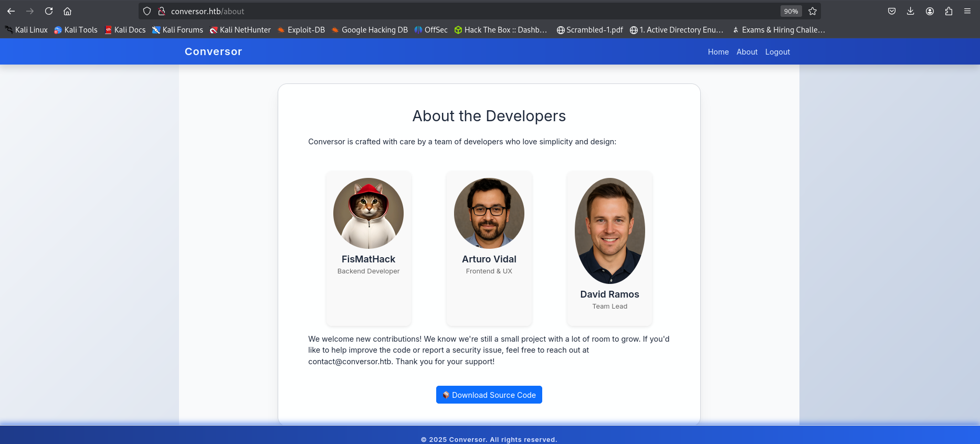The image size is (980, 444).
Task: Reload the current page
Action: tap(49, 11)
